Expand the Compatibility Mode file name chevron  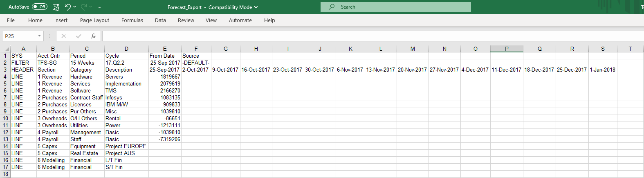pos(256,7)
